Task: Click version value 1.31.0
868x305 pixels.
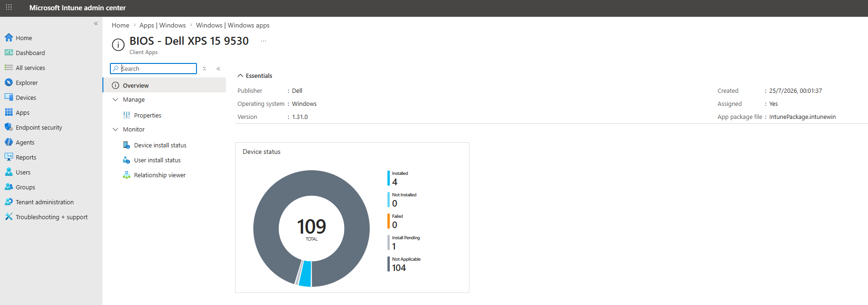Action: click(x=300, y=117)
